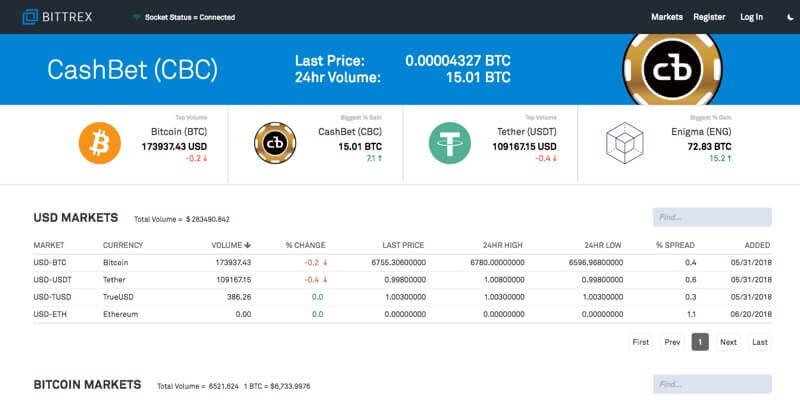Click the small CashBet chip icon
This screenshot has height=400, width=800.
(275, 143)
